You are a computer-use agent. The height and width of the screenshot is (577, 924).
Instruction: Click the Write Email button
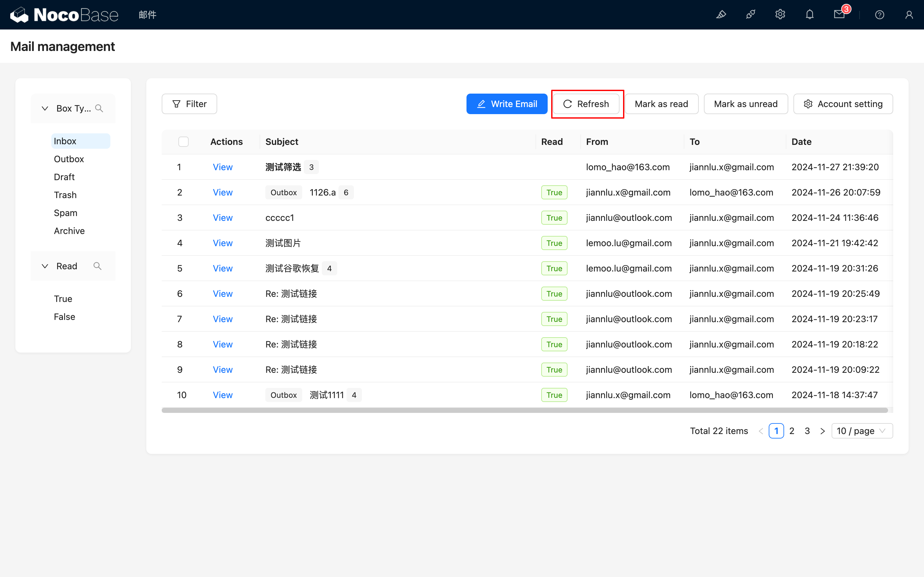click(507, 104)
